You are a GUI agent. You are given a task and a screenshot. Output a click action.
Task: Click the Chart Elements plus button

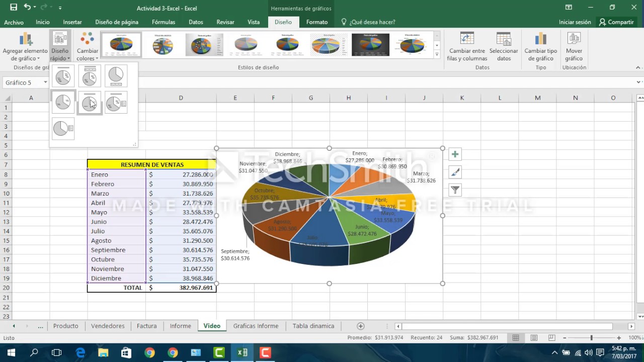[455, 154]
